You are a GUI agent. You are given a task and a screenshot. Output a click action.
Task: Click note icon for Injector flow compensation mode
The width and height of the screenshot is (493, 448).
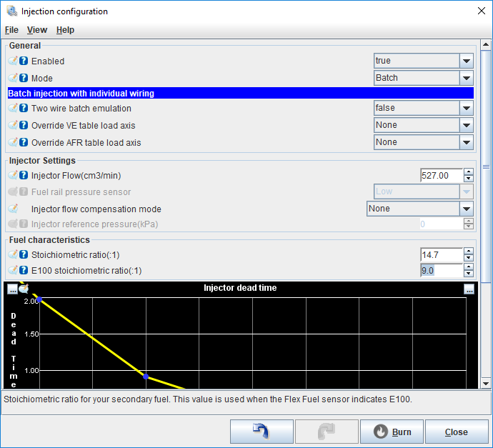(x=13, y=209)
